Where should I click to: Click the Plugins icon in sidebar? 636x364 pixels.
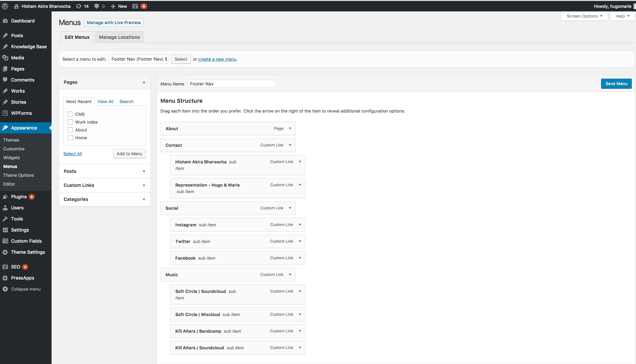pos(5,197)
